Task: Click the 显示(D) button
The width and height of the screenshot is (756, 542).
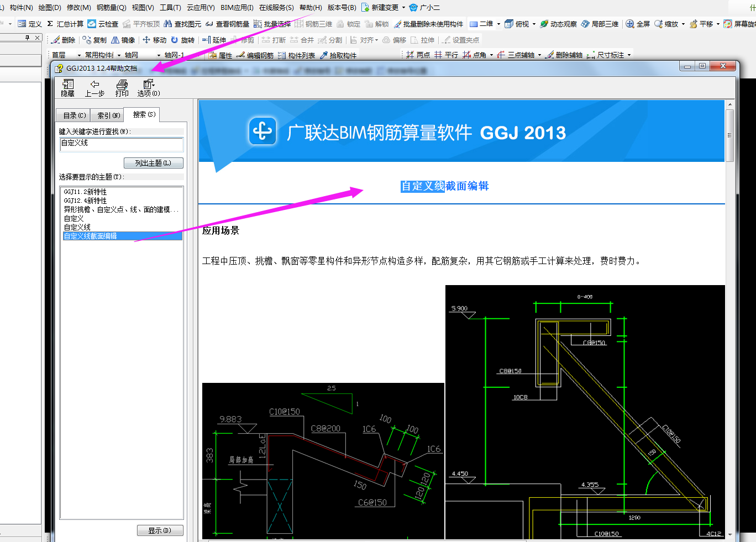Action: (160, 530)
